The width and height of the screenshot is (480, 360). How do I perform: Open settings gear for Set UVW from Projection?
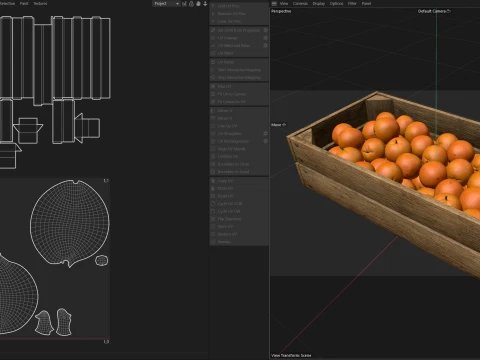(x=266, y=30)
